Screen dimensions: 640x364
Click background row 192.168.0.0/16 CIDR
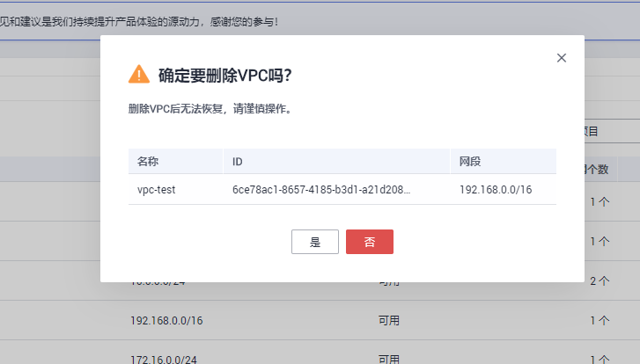click(166, 321)
